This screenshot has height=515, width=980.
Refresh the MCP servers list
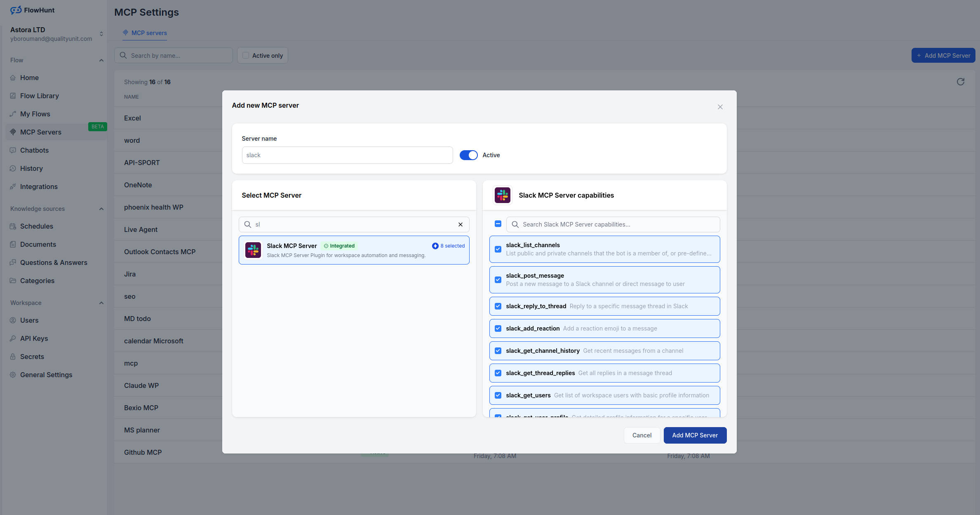[961, 81]
